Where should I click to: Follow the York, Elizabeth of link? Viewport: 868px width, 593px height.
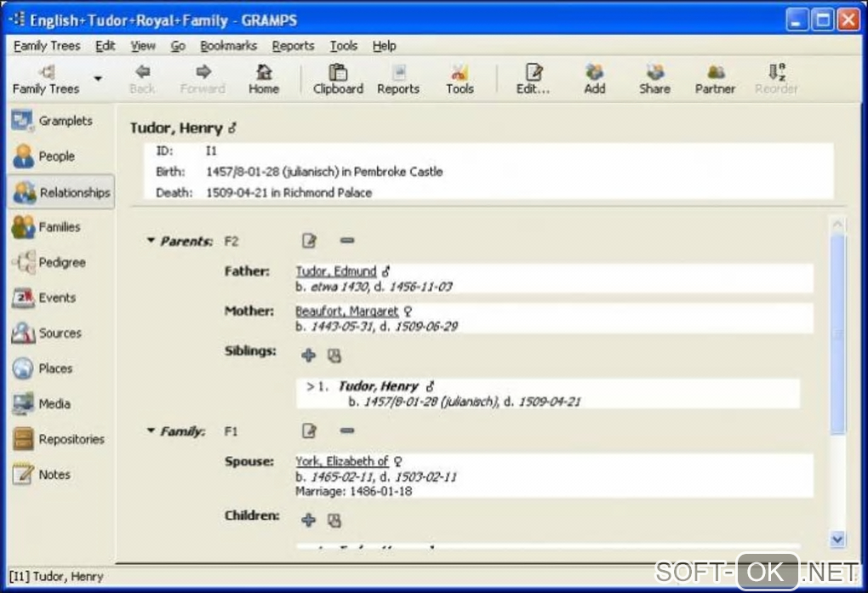tap(342, 461)
